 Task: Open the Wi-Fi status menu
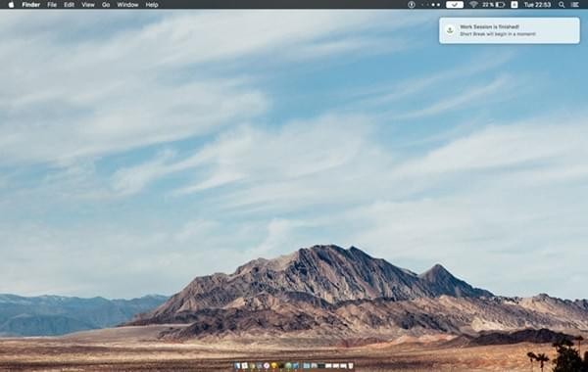pyautogui.click(x=473, y=5)
